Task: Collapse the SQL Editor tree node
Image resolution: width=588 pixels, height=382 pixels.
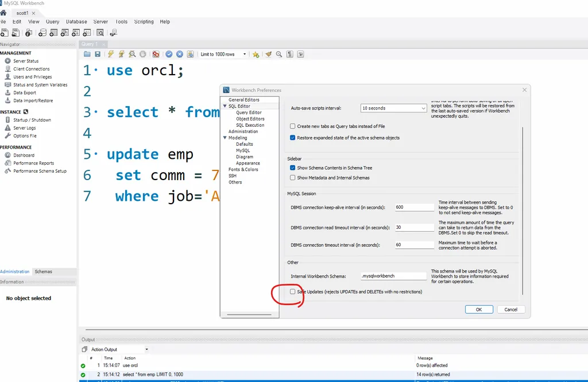Action: (225, 106)
